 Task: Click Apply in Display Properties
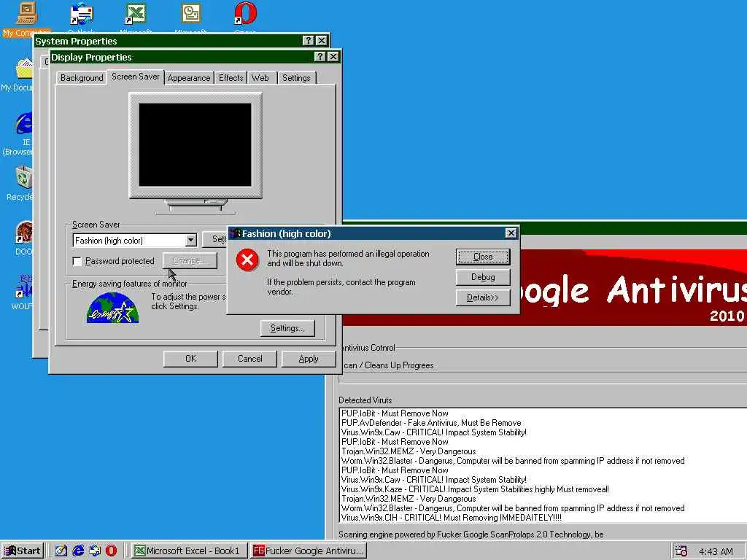[x=309, y=359]
